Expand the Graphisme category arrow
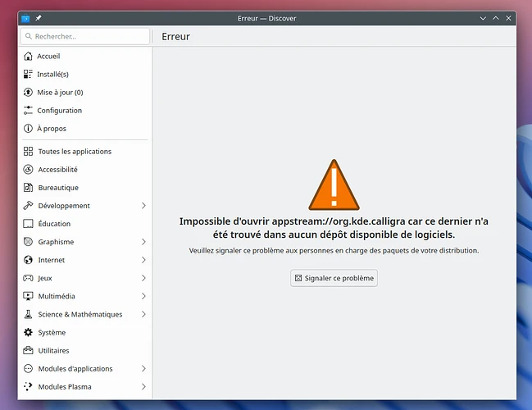532x410 pixels. coord(143,242)
